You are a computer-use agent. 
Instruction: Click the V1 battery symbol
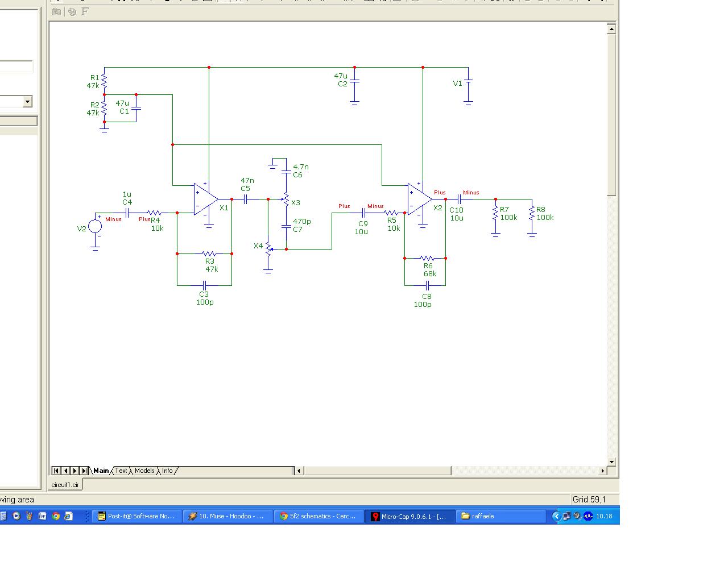(x=468, y=84)
